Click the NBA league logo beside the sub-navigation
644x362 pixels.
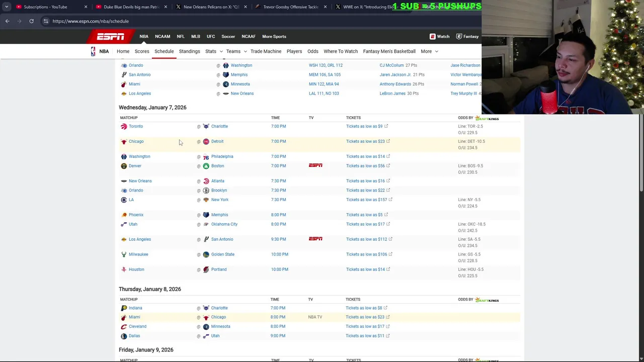[93, 51]
